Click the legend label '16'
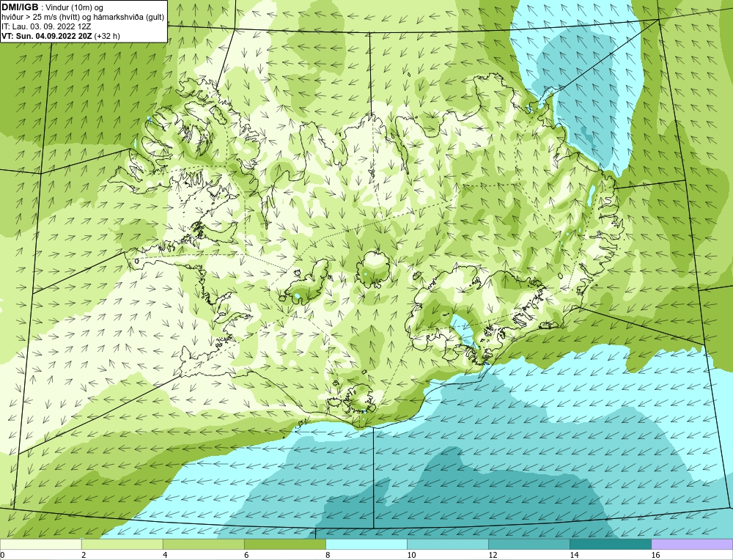This screenshot has height=560, width=733. point(655,555)
